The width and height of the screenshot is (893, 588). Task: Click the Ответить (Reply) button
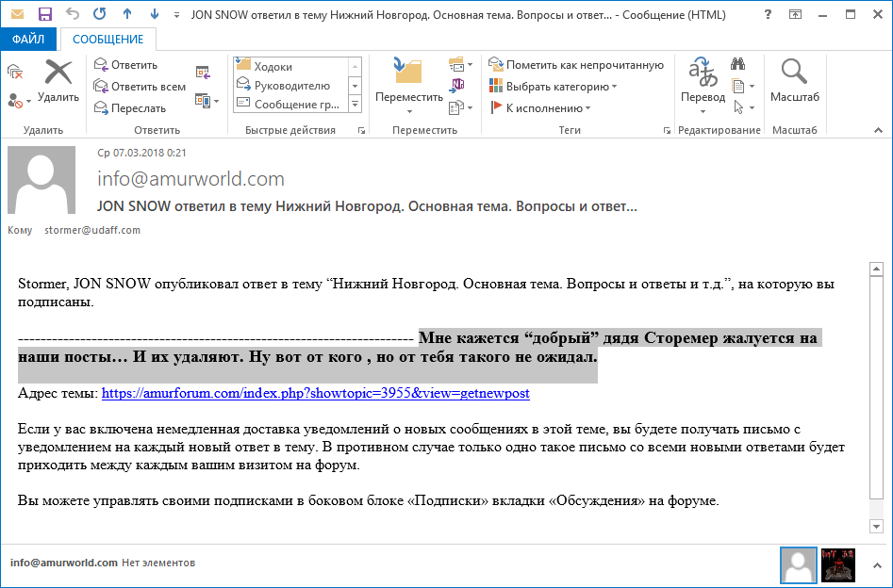coord(125,65)
